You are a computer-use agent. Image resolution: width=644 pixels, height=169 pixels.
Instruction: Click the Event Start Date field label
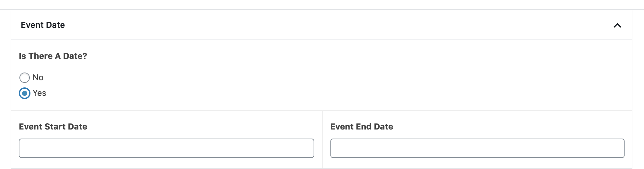click(x=53, y=127)
